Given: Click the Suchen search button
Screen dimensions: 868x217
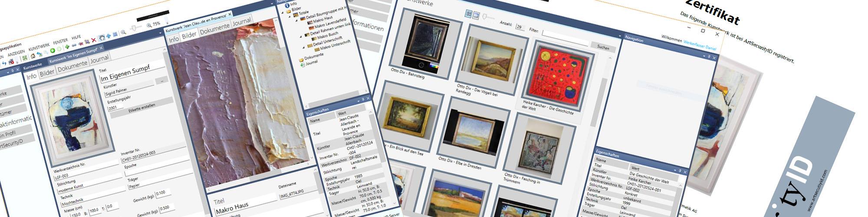Looking at the screenshot, I should 603,47.
